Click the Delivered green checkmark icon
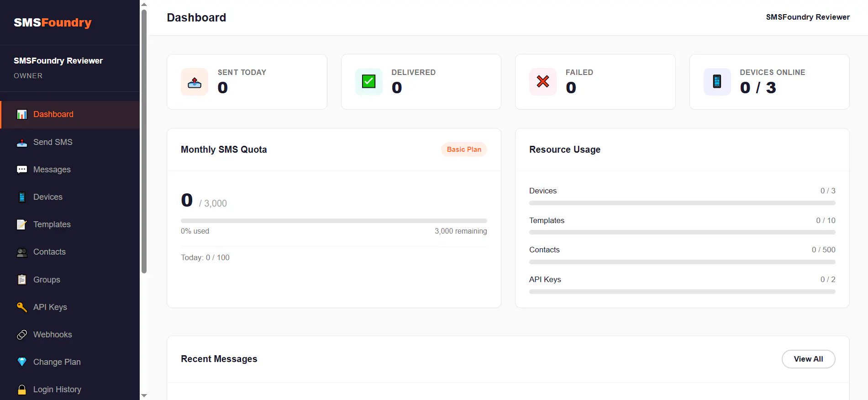The image size is (868, 400). [369, 82]
